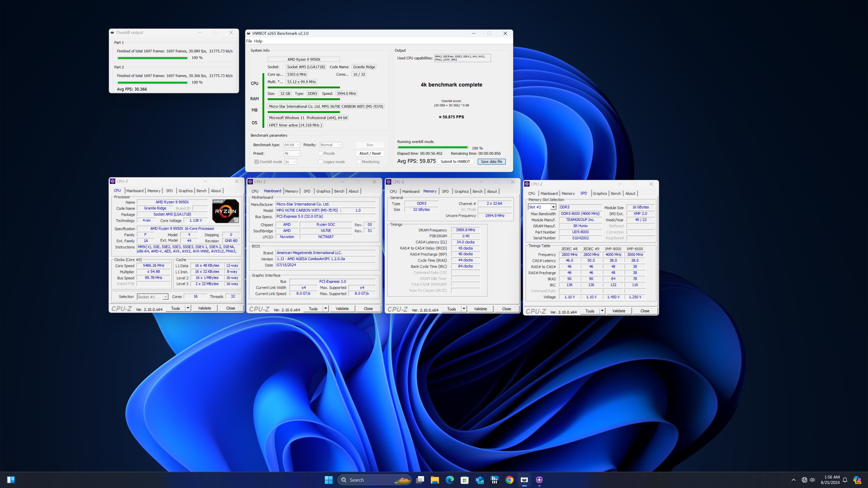Screen dimensions: 868x488
Task: Switch to Memory tab in CPU-Z CPU window
Action: pos(154,191)
